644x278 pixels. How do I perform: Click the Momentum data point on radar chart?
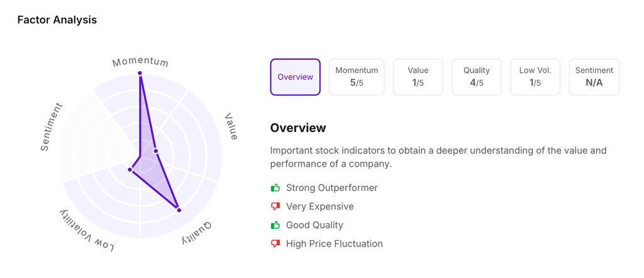[140, 74]
